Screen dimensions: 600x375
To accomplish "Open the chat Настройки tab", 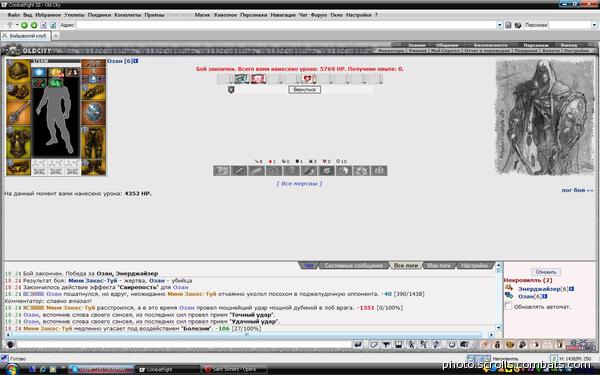I will coord(474,266).
